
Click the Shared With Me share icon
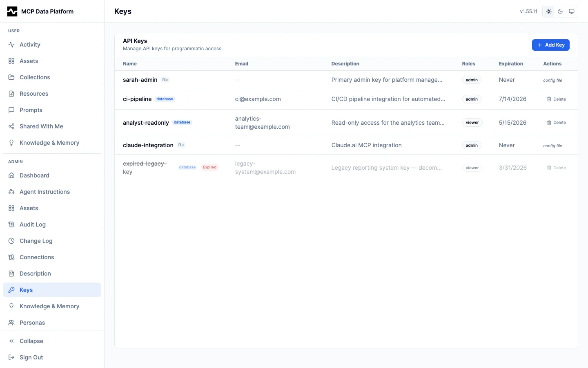(11, 126)
